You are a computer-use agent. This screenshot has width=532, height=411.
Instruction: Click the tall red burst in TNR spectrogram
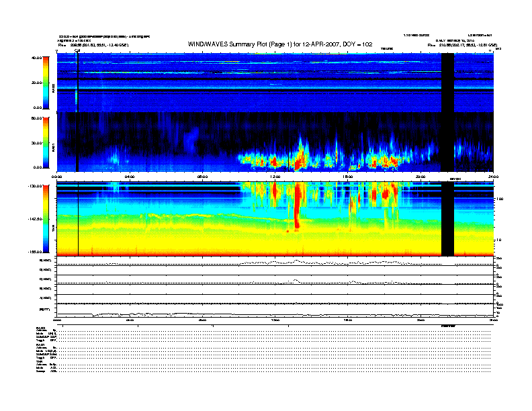298,205
